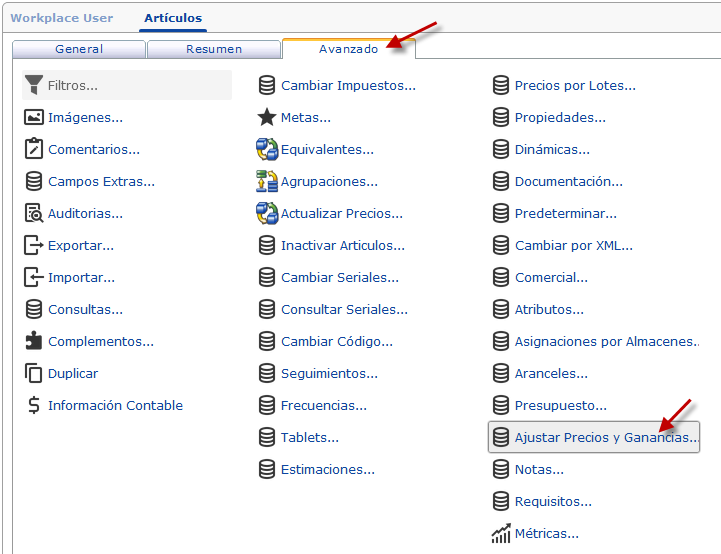Click the database icon beside Notas
This screenshot has height=554, width=721.
click(501, 469)
